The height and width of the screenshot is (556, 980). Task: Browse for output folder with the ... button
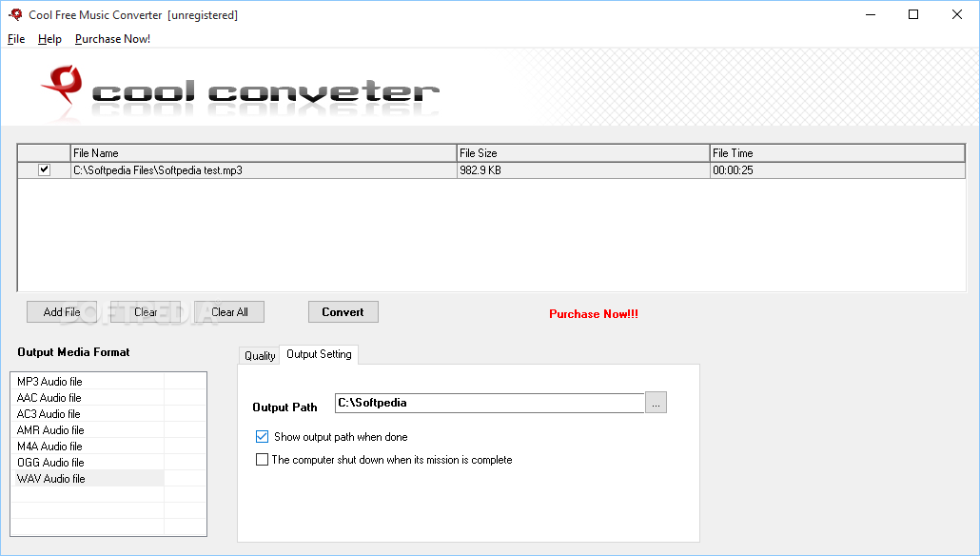pos(656,403)
